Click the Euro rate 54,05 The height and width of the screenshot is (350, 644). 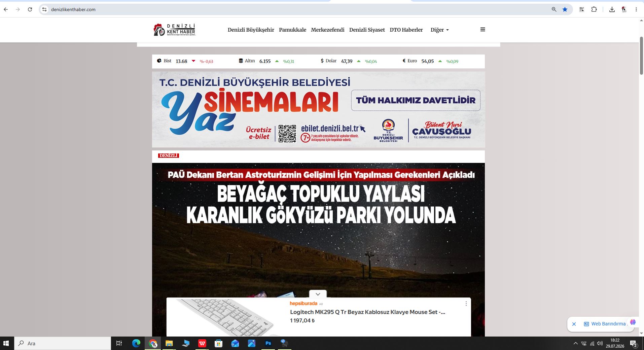click(x=427, y=61)
